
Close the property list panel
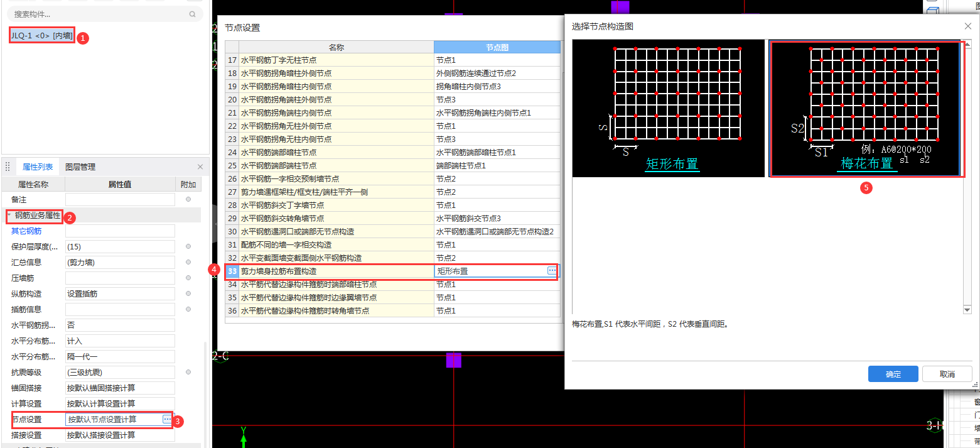coord(200,167)
